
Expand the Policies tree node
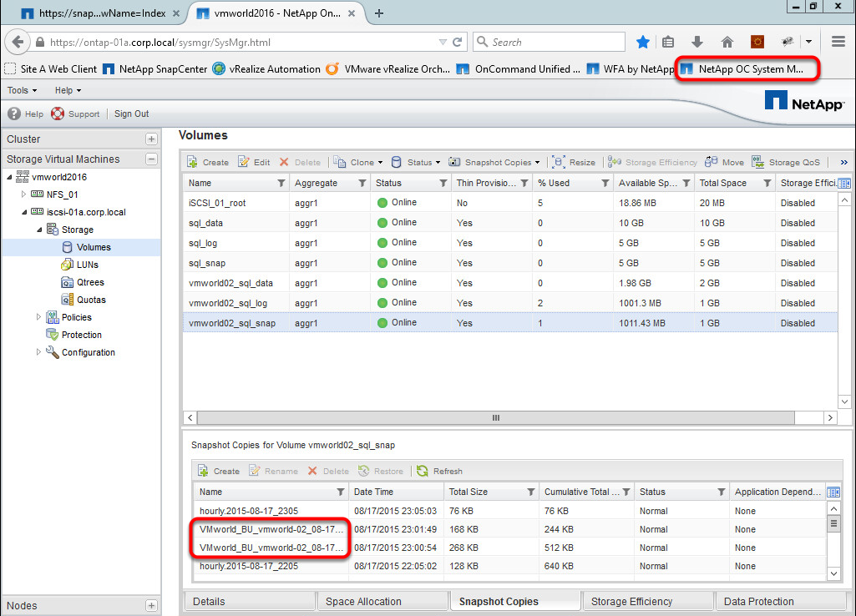click(38, 317)
